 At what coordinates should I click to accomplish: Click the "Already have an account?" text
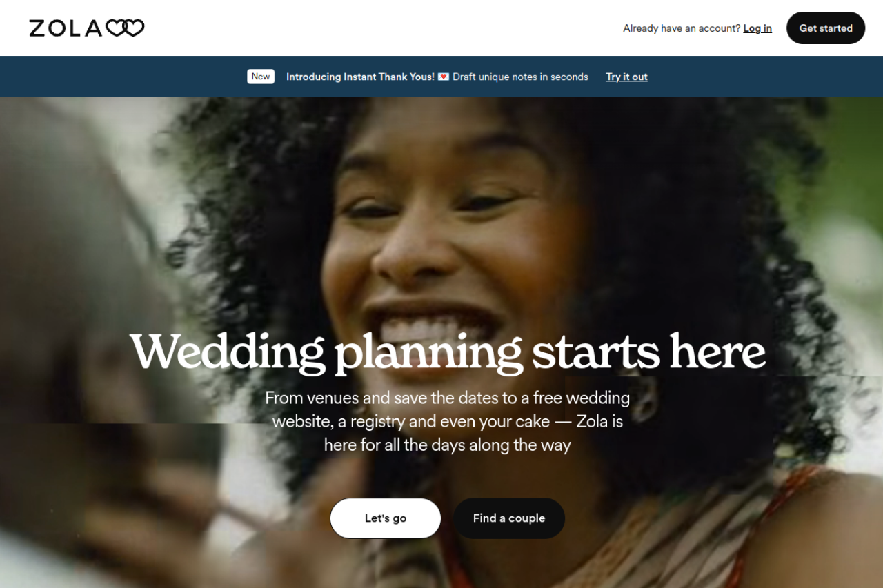(x=682, y=28)
